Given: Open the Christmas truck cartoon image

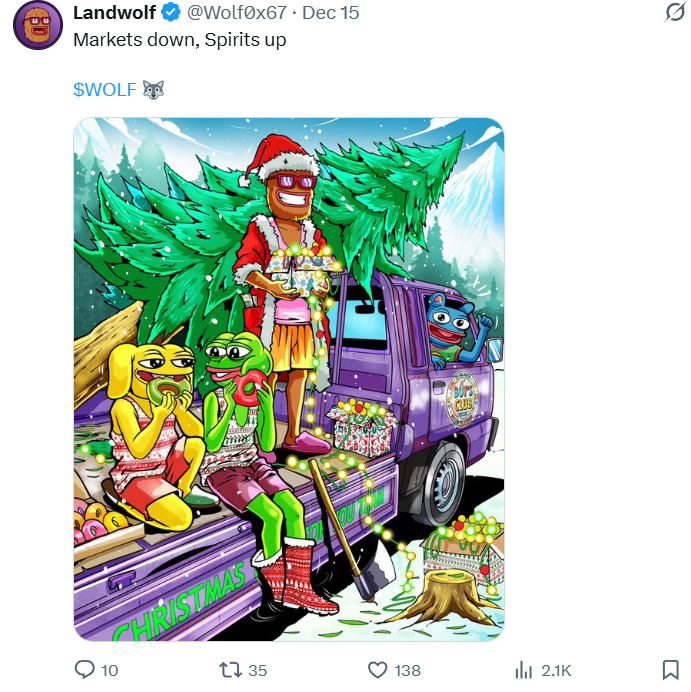Looking at the screenshot, I should [288, 379].
